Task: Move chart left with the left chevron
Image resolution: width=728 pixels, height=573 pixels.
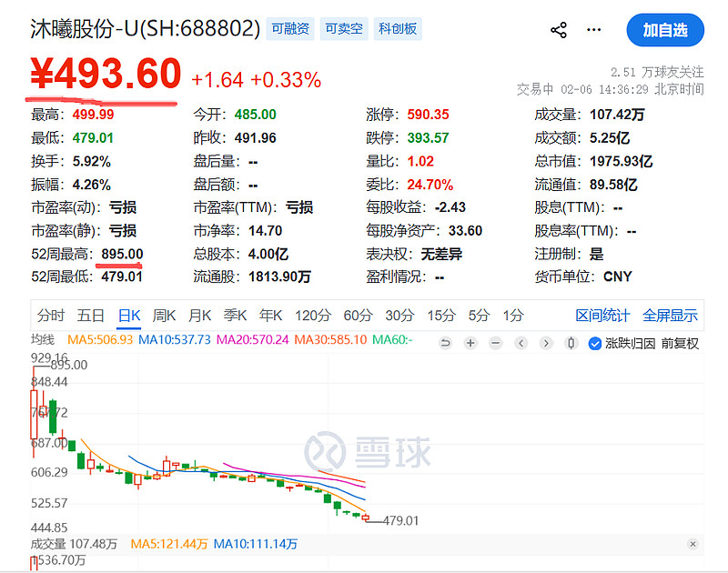Action: [521, 343]
